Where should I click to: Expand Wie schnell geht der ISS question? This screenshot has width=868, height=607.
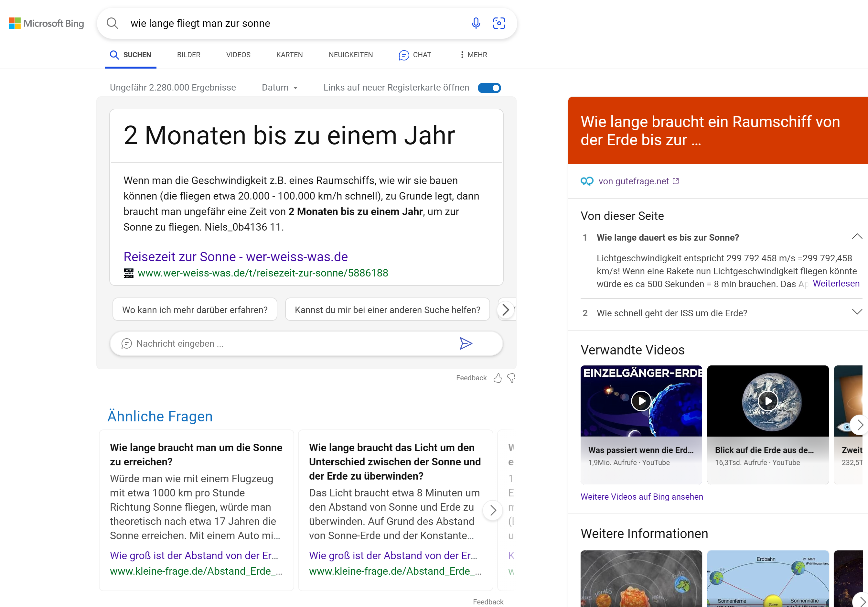tap(857, 312)
